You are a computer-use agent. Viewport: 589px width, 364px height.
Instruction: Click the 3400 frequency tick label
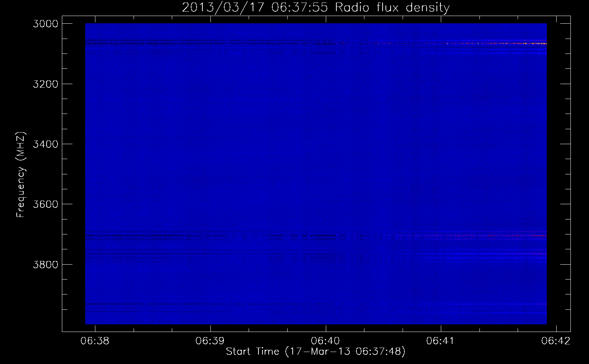coord(46,144)
